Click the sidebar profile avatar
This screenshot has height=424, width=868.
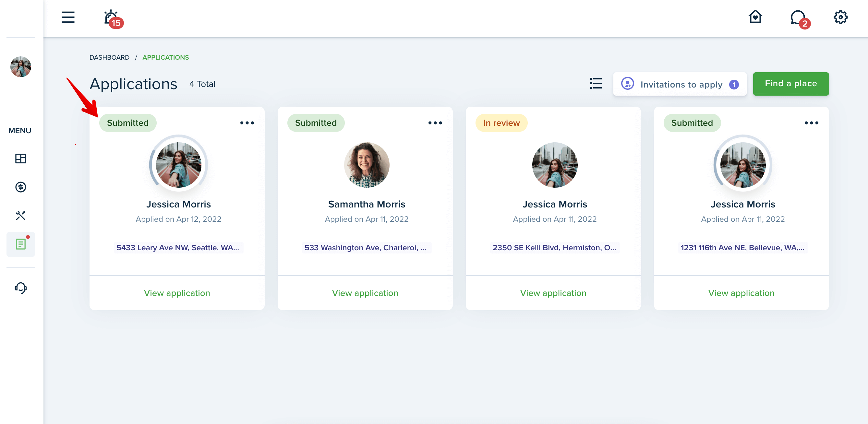coord(20,67)
